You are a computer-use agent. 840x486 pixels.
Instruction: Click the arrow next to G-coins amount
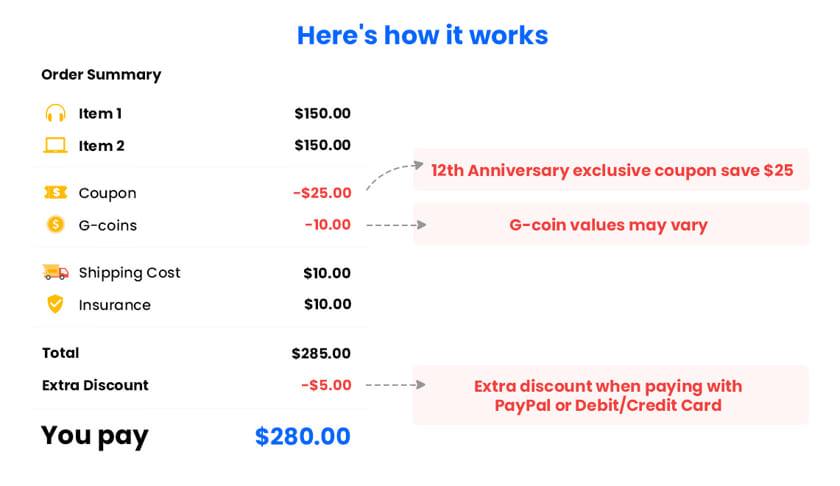point(391,225)
